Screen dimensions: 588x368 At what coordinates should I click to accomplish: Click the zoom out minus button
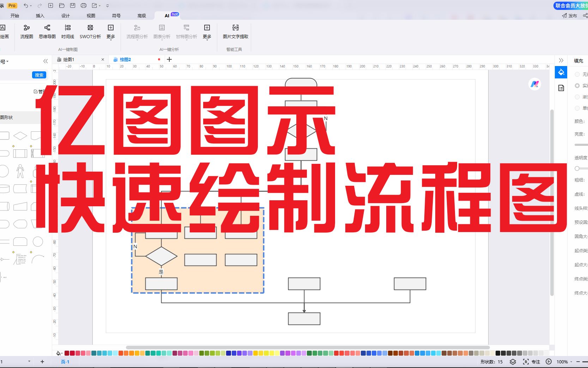pos(578,362)
